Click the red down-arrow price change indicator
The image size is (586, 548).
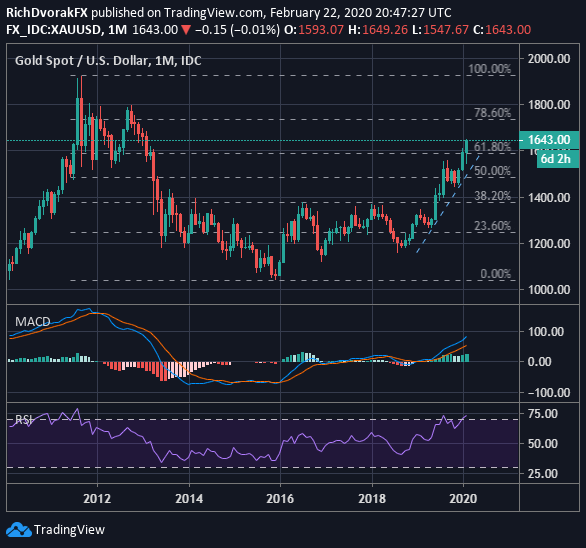pyautogui.click(x=186, y=30)
